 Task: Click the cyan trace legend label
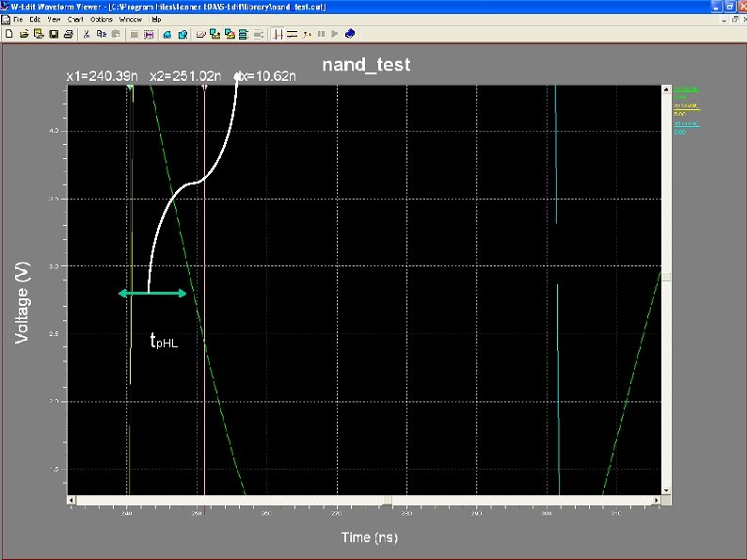coord(687,123)
